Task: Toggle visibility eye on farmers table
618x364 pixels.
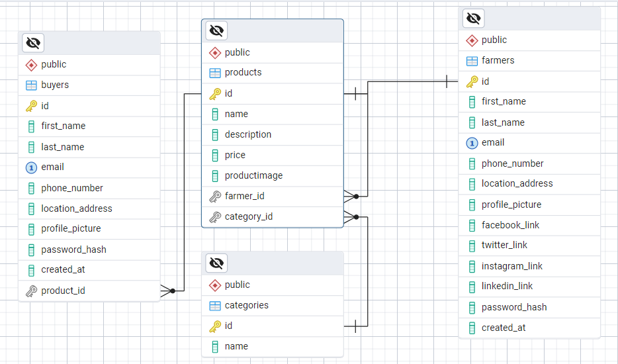Action: pyautogui.click(x=473, y=19)
